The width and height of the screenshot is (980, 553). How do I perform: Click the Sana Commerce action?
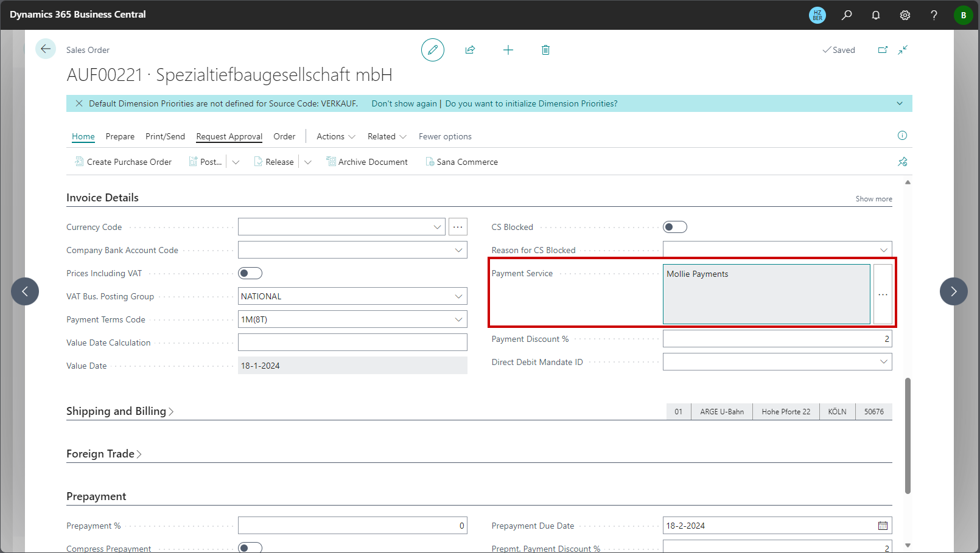coord(462,162)
